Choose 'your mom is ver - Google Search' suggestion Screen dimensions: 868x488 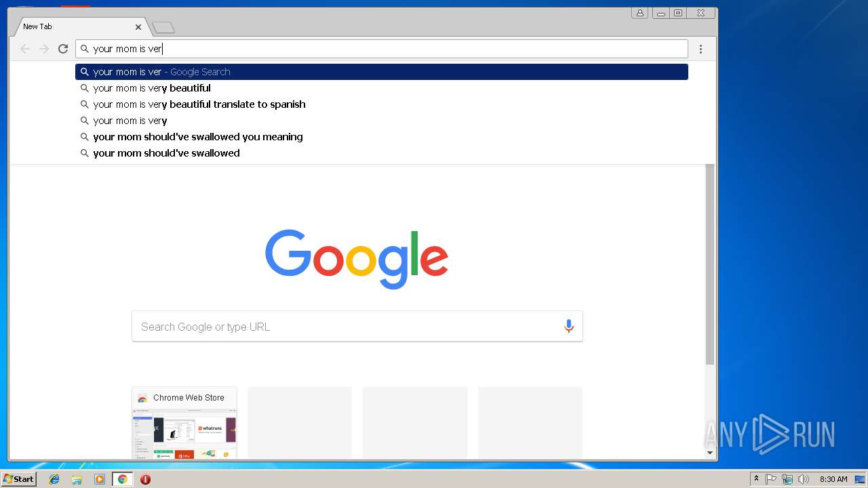point(382,72)
